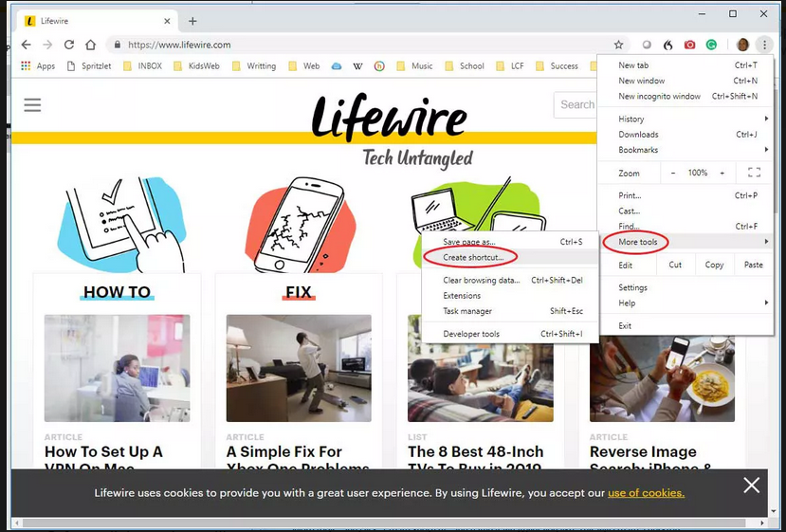Image resolution: width=786 pixels, height=532 pixels.
Task: Open the School bookmark folder
Action: (x=465, y=65)
